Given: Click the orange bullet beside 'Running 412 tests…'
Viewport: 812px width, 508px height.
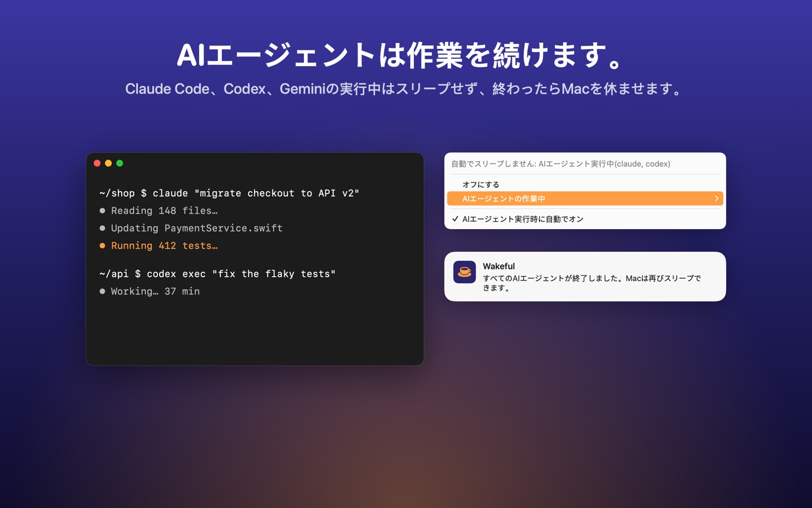Looking at the screenshot, I should (x=102, y=246).
